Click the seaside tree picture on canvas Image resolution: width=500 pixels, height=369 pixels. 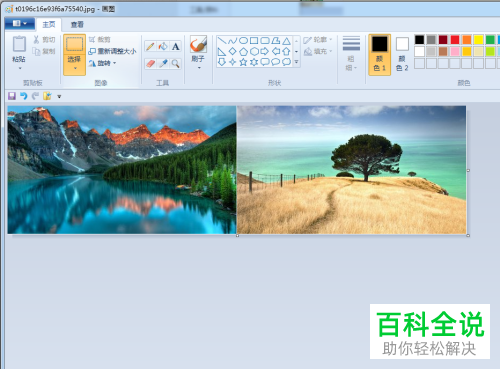point(351,170)
